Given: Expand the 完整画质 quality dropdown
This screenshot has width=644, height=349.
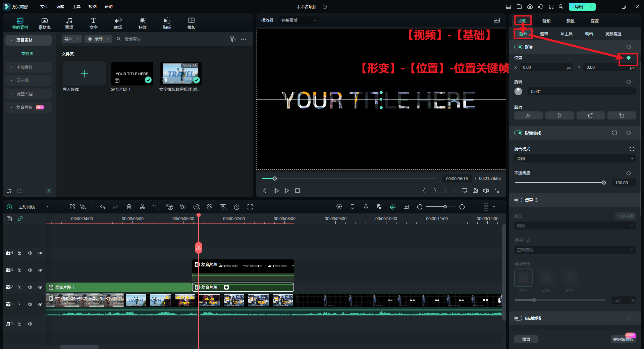Looking at the screenshot, I should (x=299, y=20).
